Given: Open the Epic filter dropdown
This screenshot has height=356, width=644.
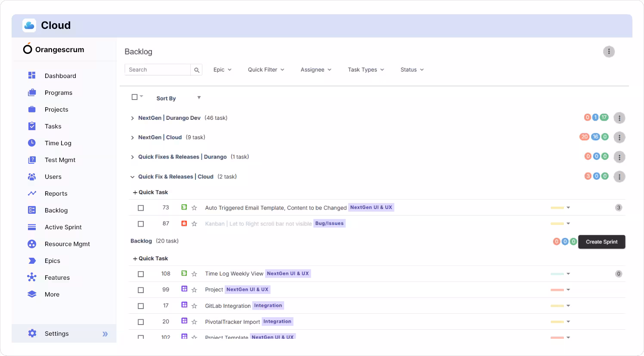Looking at the screenshot, I should pyautogui.click(x=222, y=70).
